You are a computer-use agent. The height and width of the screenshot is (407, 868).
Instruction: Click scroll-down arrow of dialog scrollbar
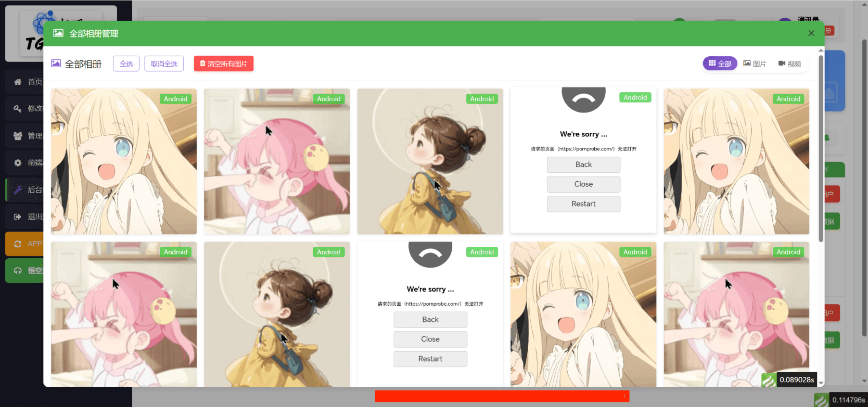tap(821, 383)
